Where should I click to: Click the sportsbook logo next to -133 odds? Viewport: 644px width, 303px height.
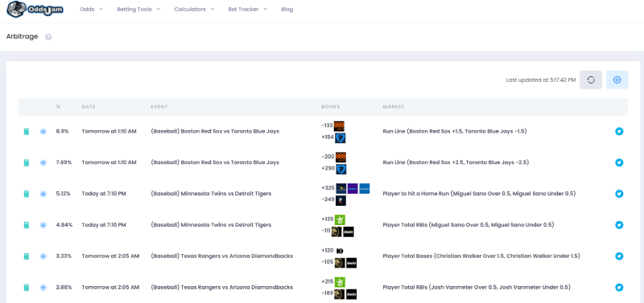click(339, 126)
